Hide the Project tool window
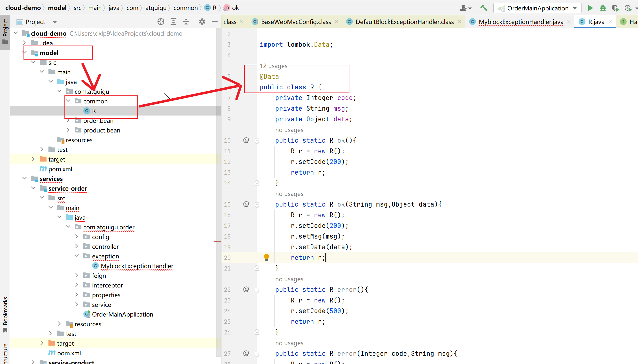 pos(214,22)
